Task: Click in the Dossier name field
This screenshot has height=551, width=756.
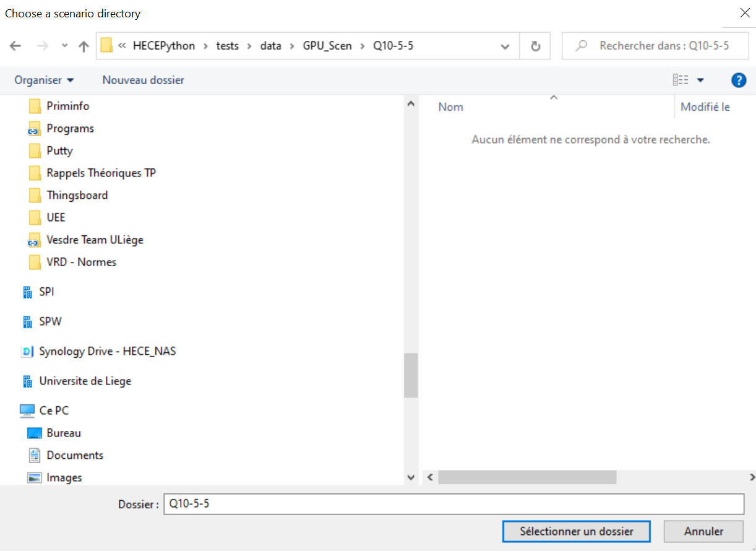Action: [453, 504]
